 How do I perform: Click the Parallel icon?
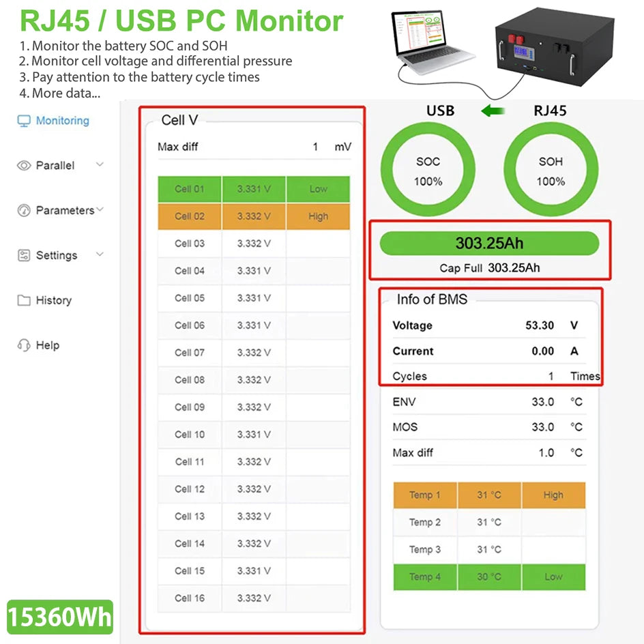(21, 165)
